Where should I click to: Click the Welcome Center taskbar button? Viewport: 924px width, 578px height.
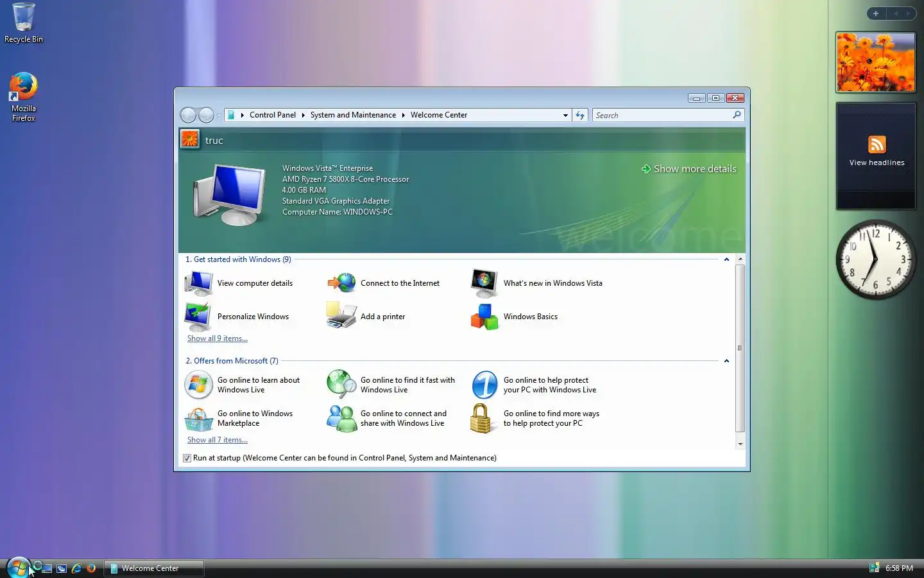tap(154, 568)
